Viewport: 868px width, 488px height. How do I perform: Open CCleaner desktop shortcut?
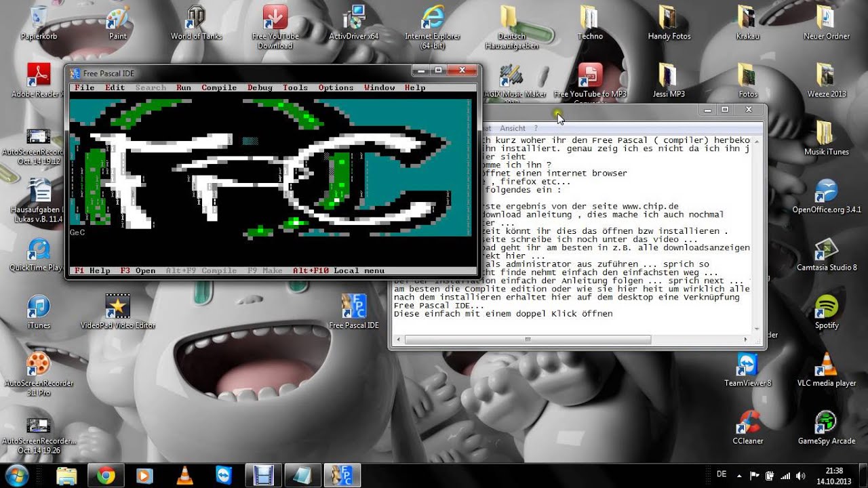(x=747, y=427)
